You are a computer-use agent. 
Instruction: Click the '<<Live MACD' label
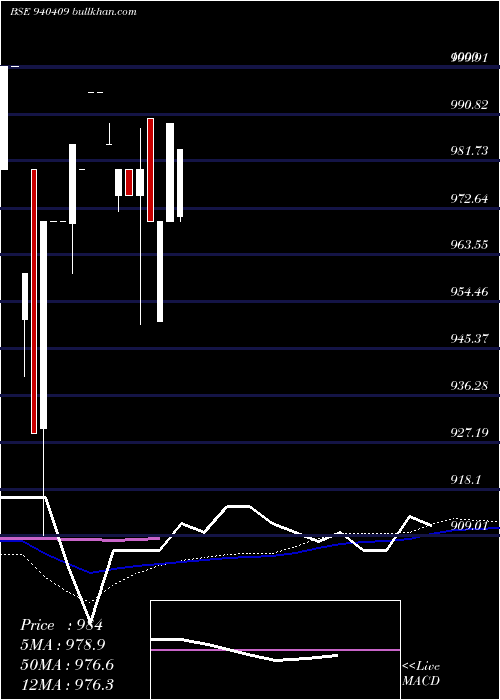(x=421, y=673)
